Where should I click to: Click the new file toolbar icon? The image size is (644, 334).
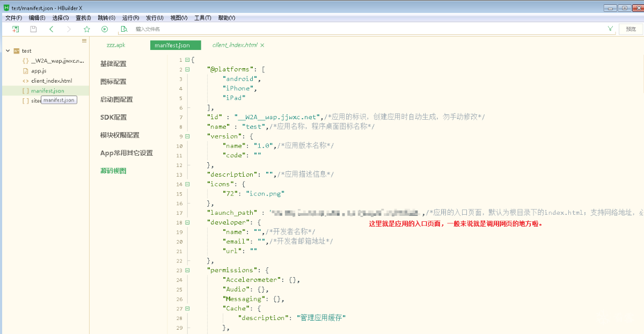point(16,29)
